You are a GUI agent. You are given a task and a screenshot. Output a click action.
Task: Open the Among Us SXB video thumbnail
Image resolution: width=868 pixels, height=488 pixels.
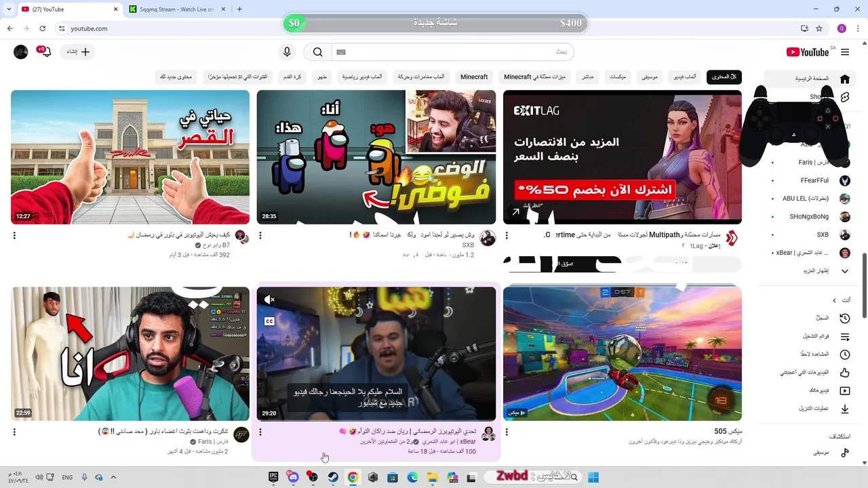click(x=376, y=157)
